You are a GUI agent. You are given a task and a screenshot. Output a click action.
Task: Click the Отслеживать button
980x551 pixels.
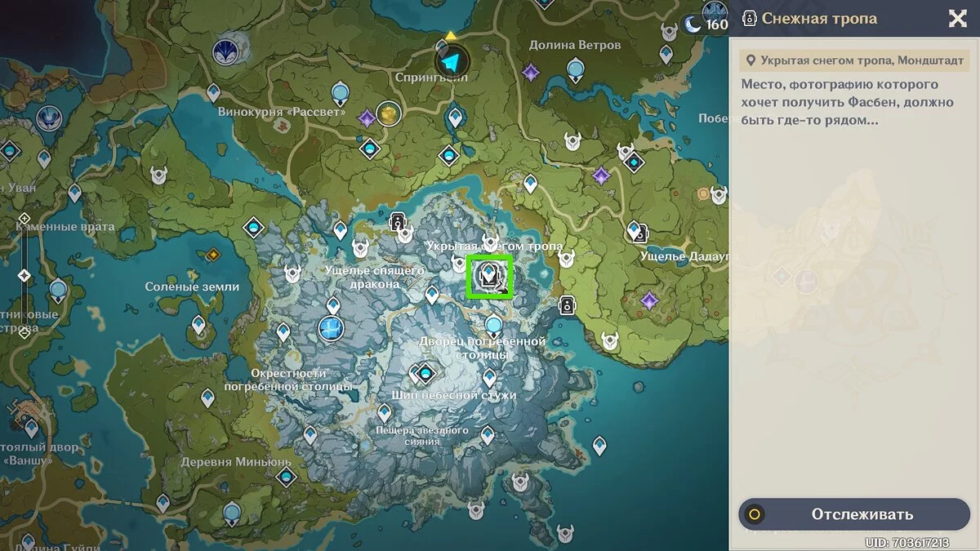point(854,514)
